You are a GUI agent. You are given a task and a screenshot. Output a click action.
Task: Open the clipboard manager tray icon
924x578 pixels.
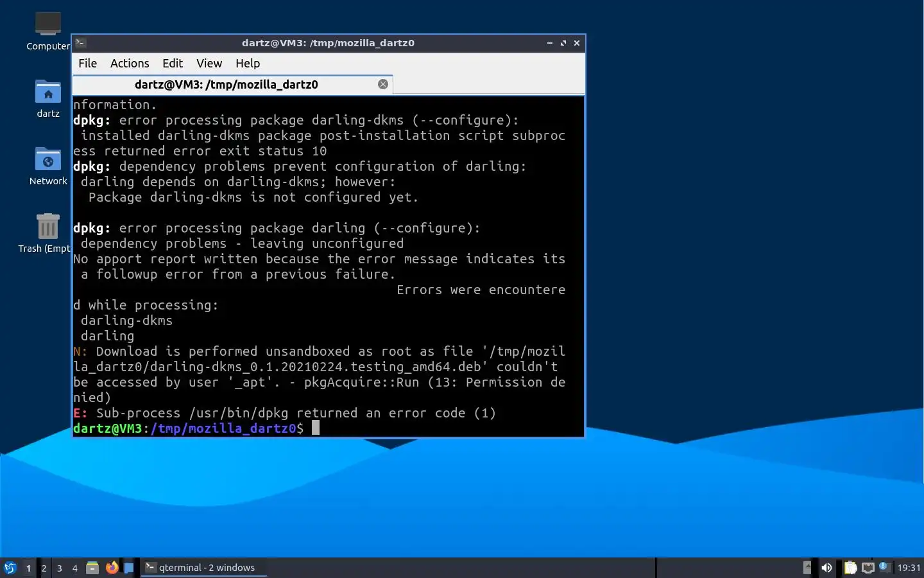tap(850, 568)
